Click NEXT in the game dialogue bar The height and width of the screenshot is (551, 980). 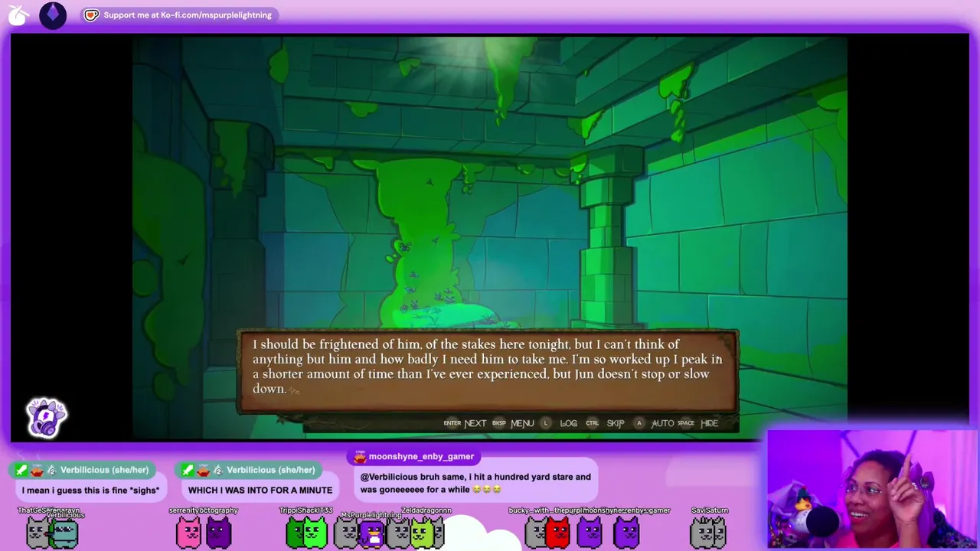[x=475, y=423]
